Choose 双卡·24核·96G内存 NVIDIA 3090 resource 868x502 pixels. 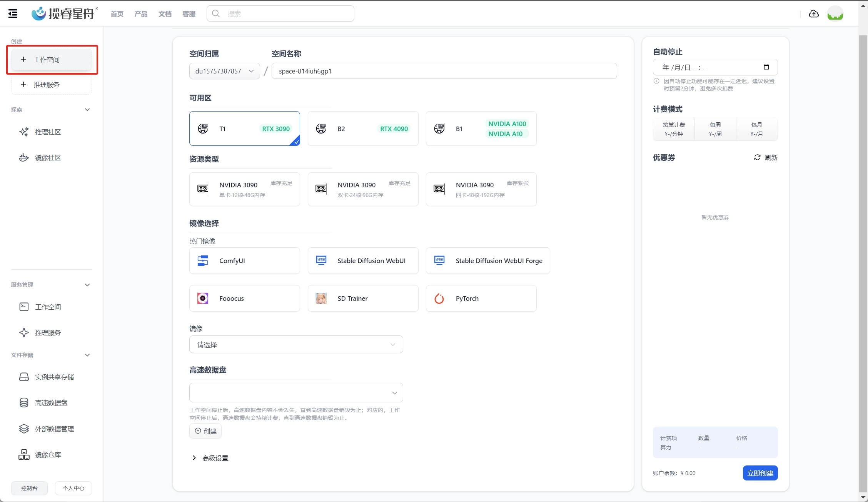[363, 189]
